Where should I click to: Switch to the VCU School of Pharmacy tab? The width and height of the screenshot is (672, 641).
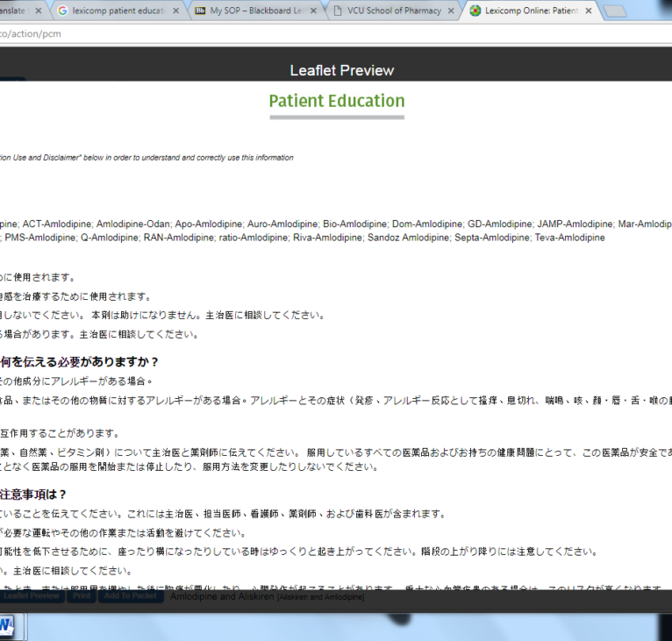[392, 11]
